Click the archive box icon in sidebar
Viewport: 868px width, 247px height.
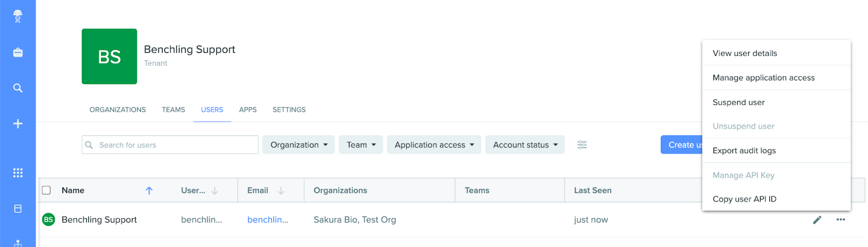pyautogui.click(x=17, y=209)
